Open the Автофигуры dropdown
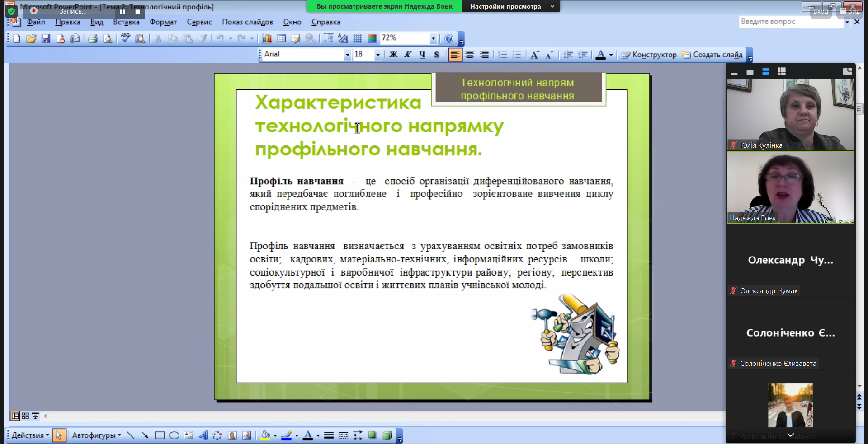Viewport: 868px width, 444px height. 96,435
